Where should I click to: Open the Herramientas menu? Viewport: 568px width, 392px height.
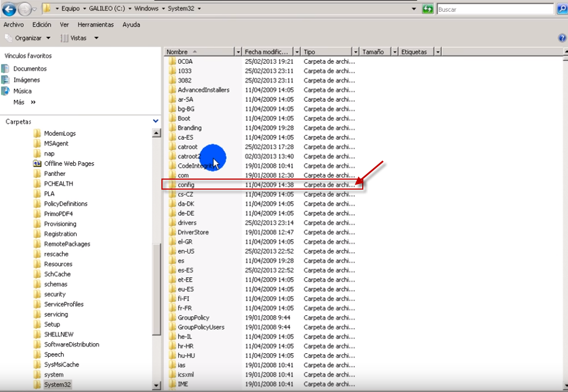(x=95, y=24)
